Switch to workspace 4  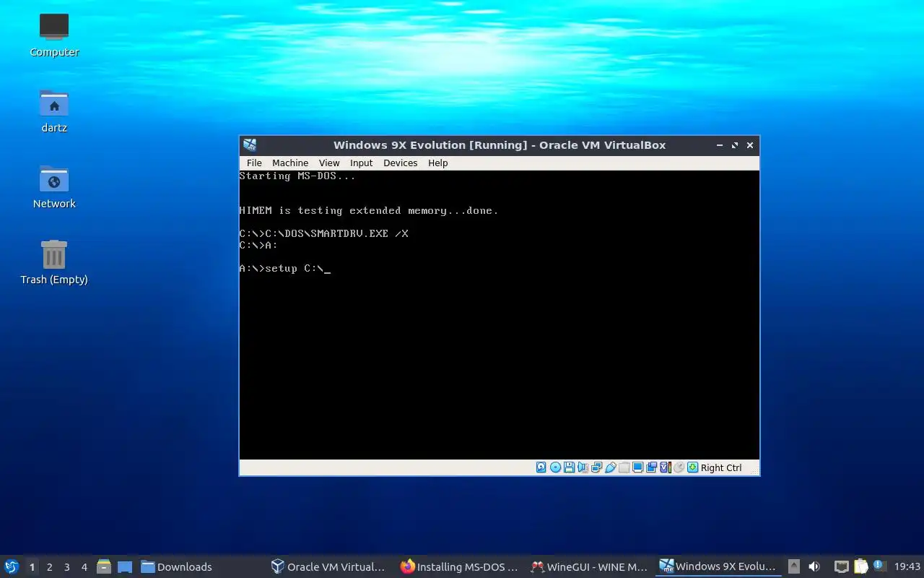pos(84,567)
